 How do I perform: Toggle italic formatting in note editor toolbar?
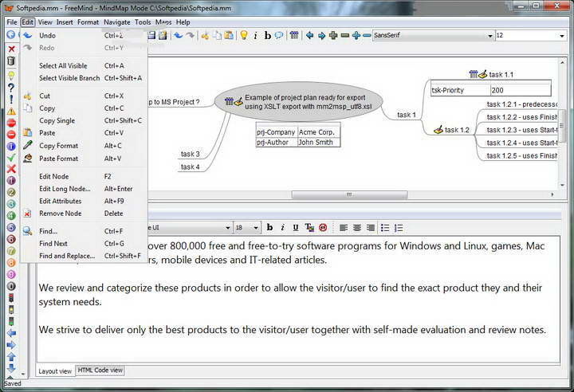[282, 228]
